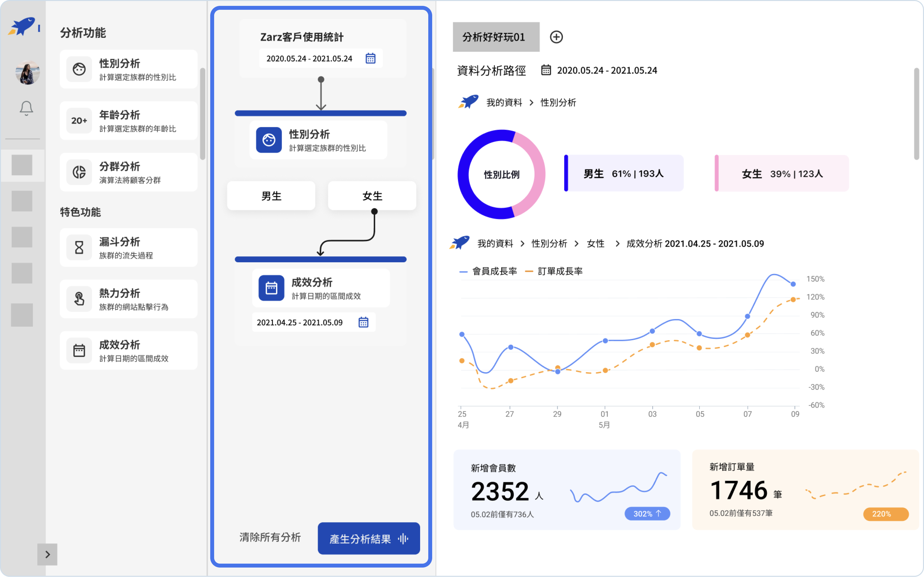Click the 20+ icon for age analysis
Image resolution: width=924 pixels, height=577 pixels.
click(x=79, y=121)
